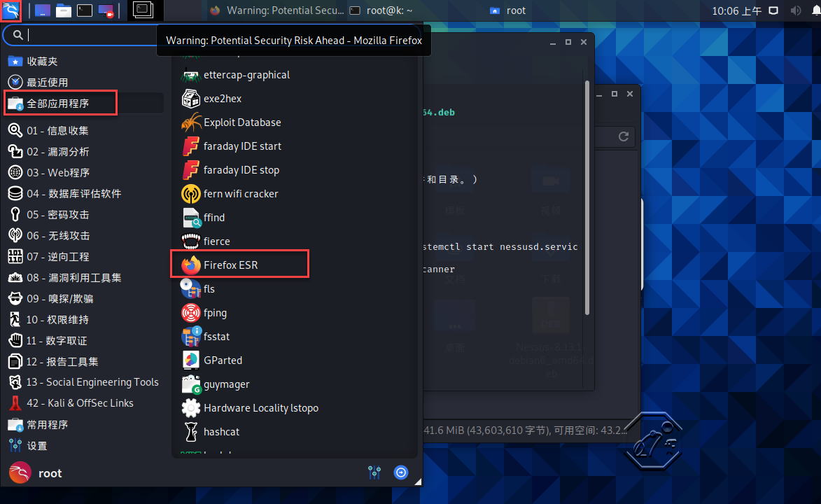Open the file manager panel launcher

(64, 10)
